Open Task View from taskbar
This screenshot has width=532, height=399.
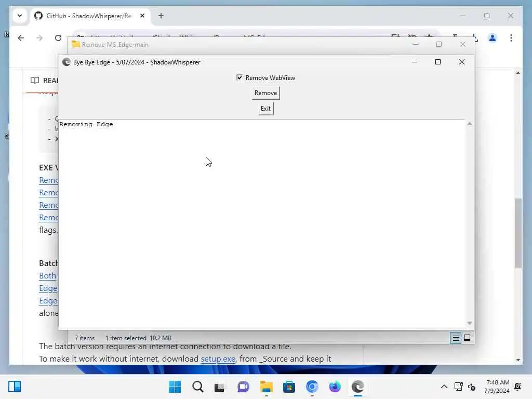(220, 387)
